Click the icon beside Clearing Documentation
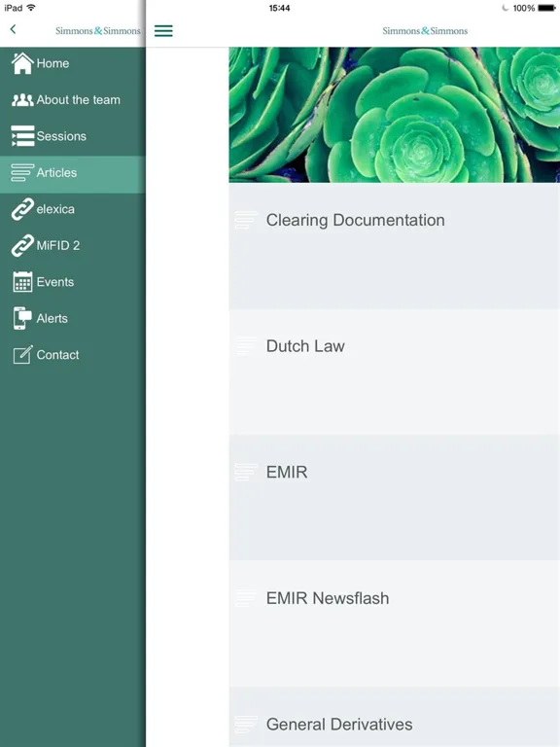560x747 pixels. pos(246,220)
